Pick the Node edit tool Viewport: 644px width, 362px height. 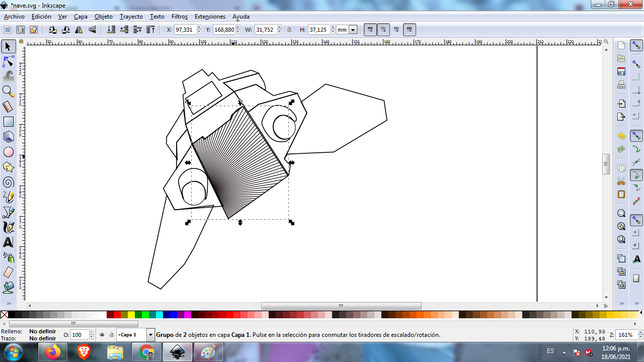8,62
